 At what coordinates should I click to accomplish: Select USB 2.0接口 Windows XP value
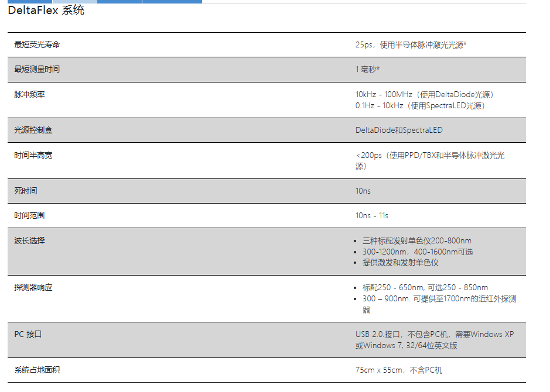(x=435, y=340)
